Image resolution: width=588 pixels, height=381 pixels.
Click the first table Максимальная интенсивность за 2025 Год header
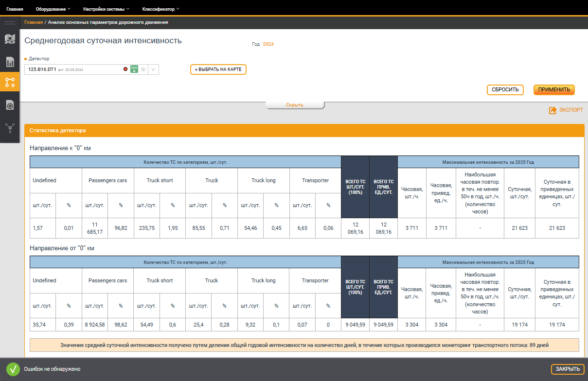[x=488, y=162]
